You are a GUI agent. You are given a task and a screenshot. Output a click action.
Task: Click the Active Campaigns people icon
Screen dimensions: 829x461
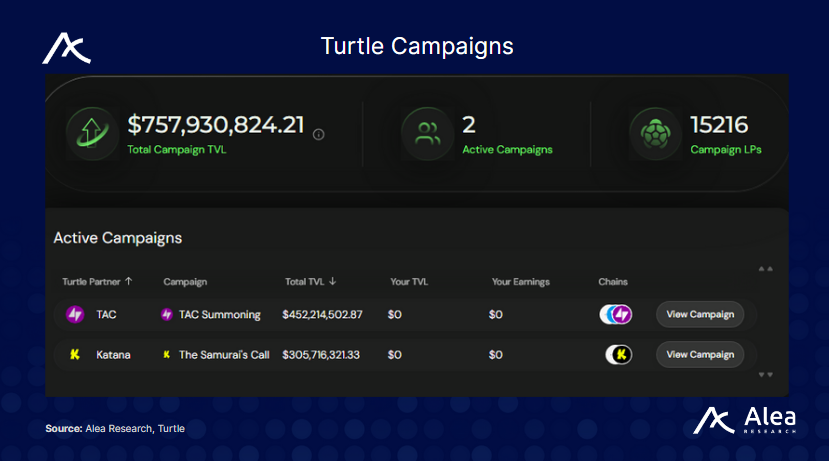tap(427, 134)
